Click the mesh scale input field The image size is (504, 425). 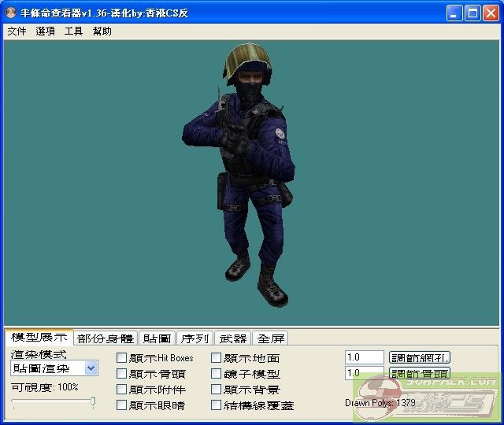pos(364,358)
